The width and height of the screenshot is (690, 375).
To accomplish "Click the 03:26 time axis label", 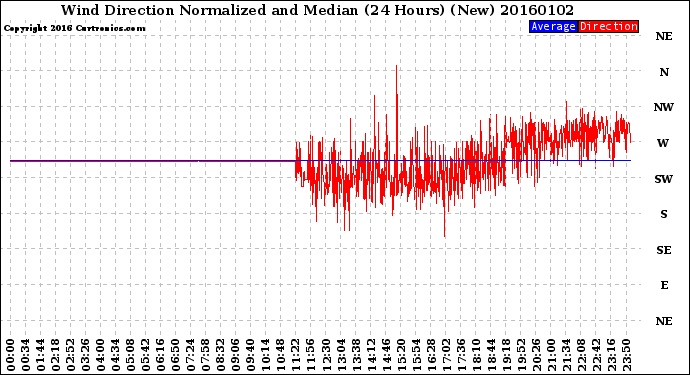I will 85,355.
